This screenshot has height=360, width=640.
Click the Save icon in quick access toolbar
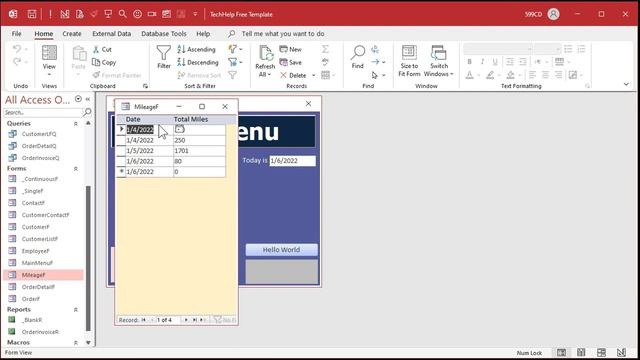(x=32, y=14)
